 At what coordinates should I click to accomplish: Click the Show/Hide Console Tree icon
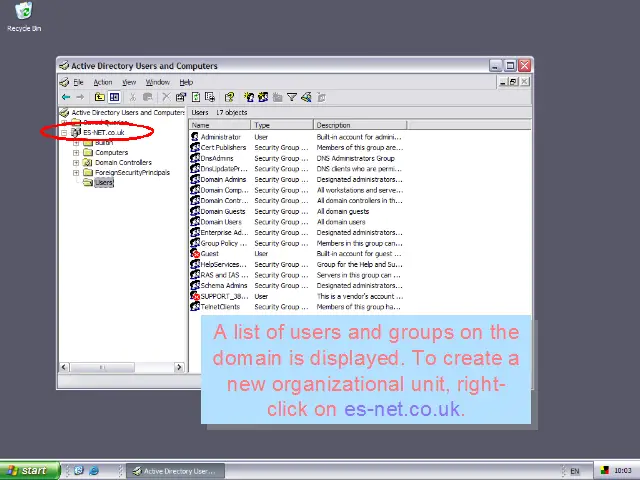[114, 97]
